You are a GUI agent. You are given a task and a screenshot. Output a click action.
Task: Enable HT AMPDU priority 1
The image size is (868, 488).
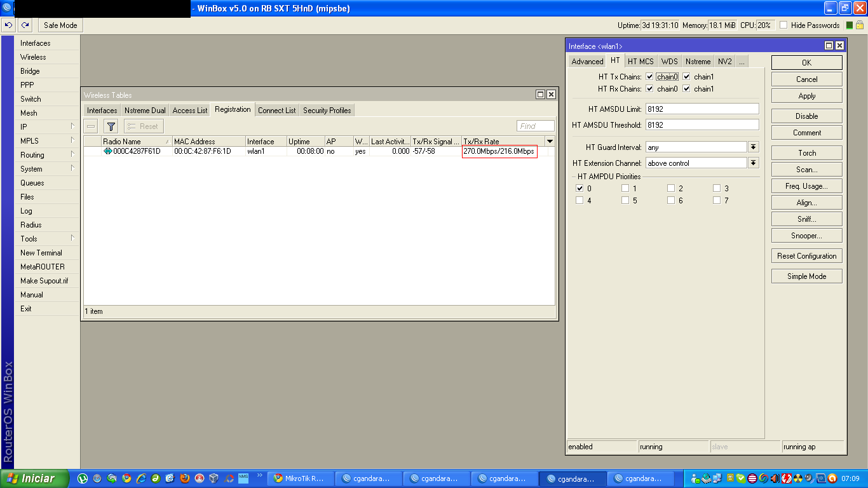(625, 188)
